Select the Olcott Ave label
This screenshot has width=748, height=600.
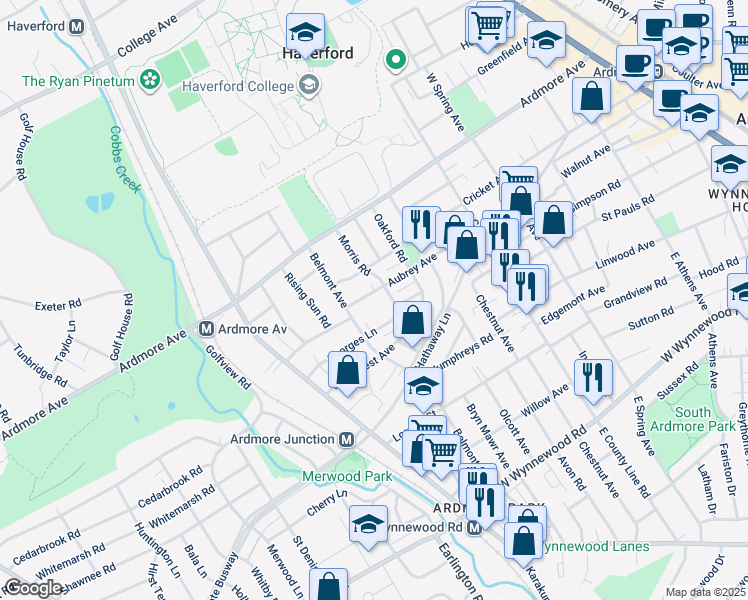point(514,432)
